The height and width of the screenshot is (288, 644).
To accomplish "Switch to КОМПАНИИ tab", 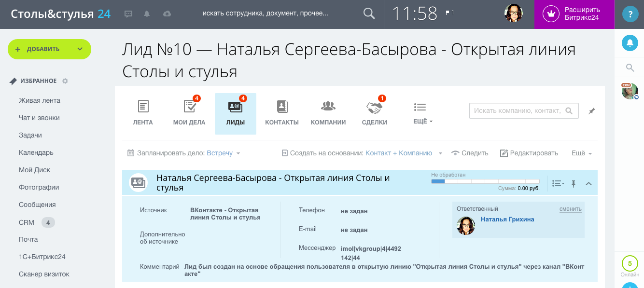I will click(x=328, y=113).
